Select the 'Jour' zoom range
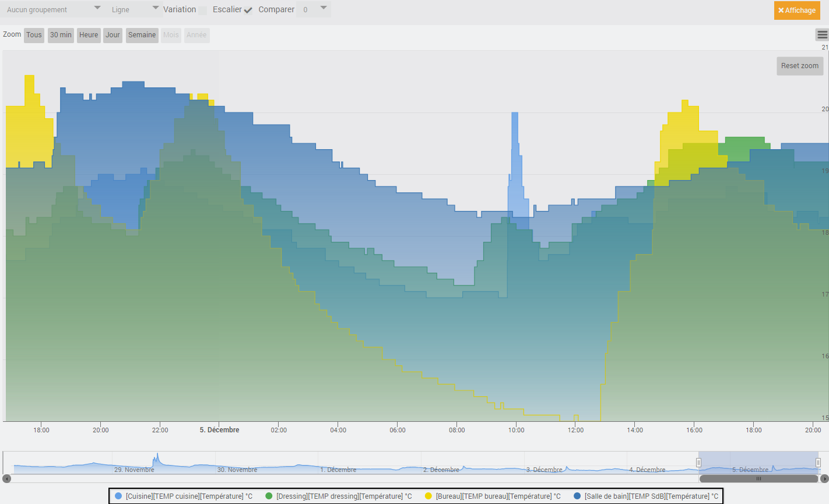 pyautogui.click(x=113, y=35)
